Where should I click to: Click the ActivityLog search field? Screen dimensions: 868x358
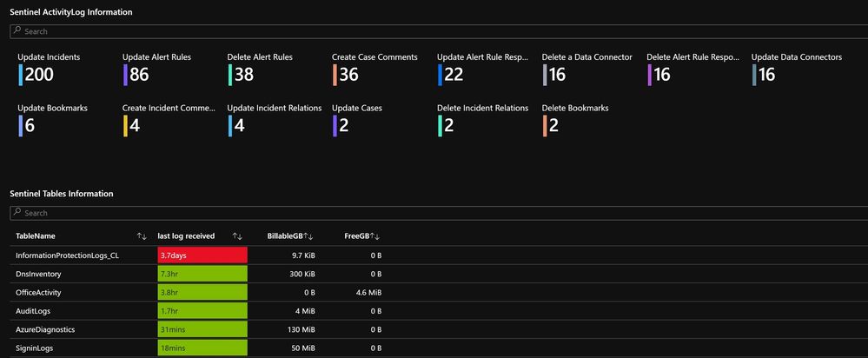[x=439, y=31]
